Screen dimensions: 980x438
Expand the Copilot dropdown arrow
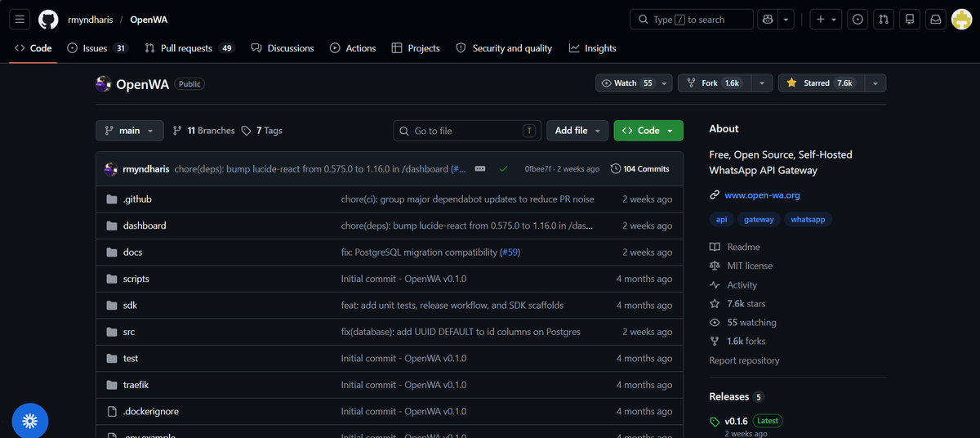[x=786, y=20]
